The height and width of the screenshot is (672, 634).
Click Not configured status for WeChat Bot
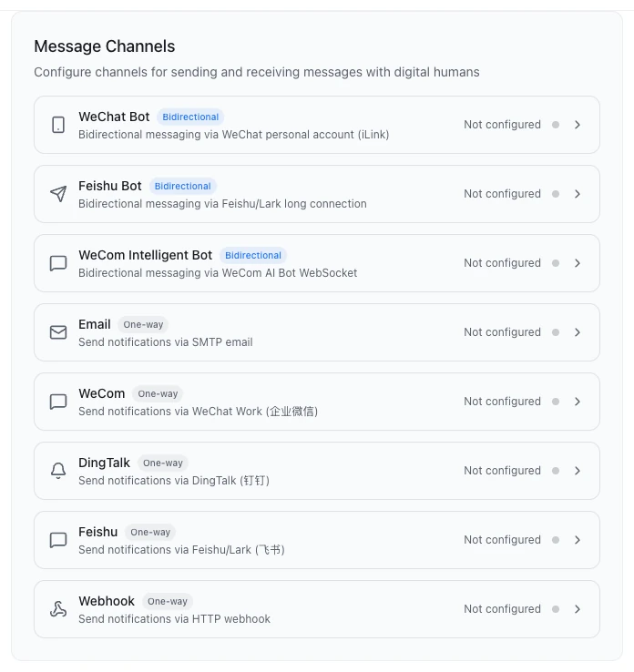[503, 125]
